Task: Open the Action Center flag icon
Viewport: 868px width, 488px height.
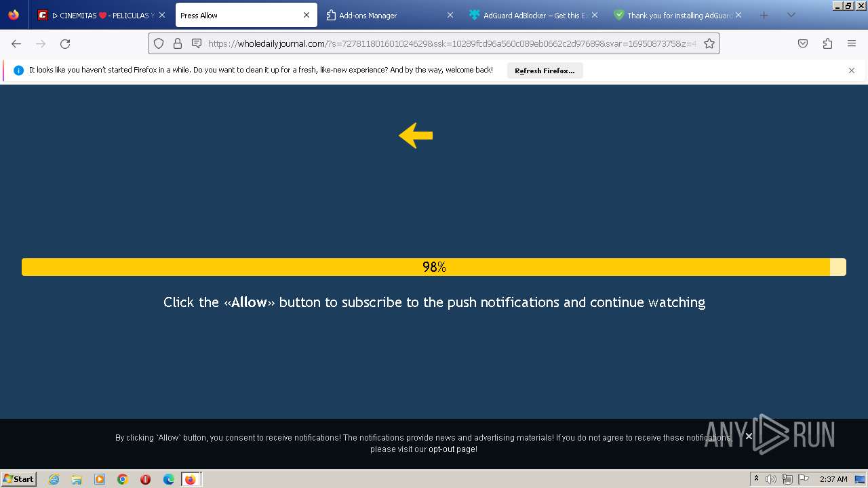Action: (803, 479)
